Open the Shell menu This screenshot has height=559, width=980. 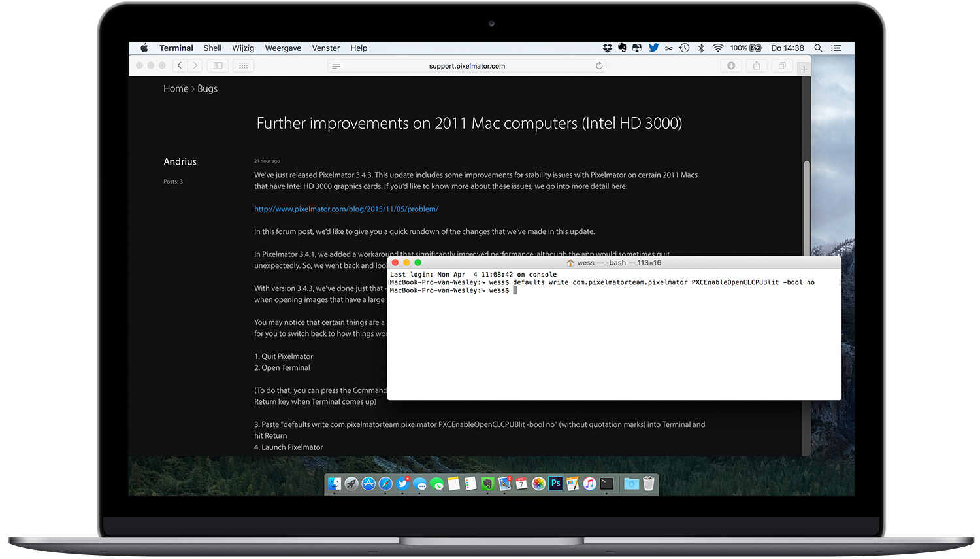tap(212, 48)
